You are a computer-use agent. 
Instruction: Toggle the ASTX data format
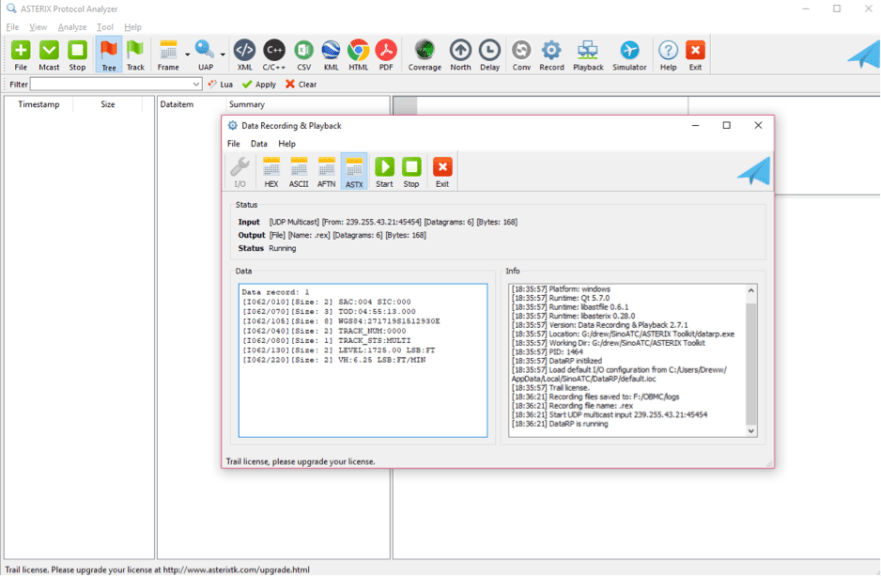(x=354, y=171)
